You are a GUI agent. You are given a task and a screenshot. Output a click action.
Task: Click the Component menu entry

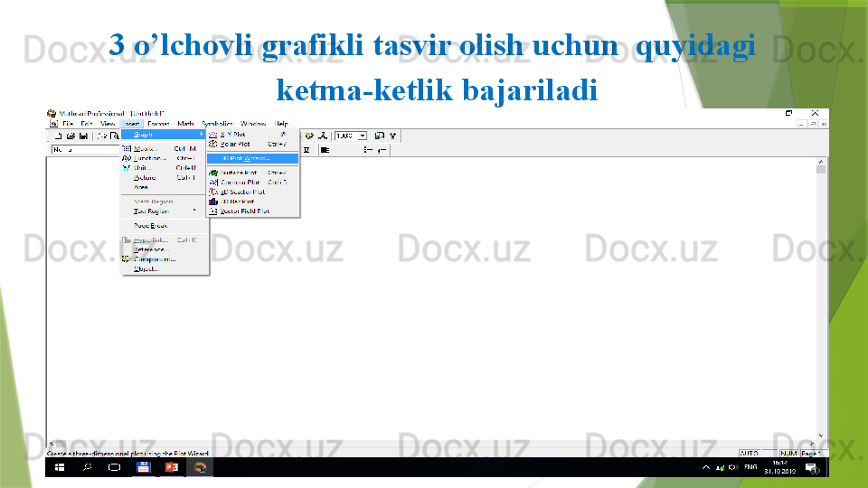tap(155, 259)
